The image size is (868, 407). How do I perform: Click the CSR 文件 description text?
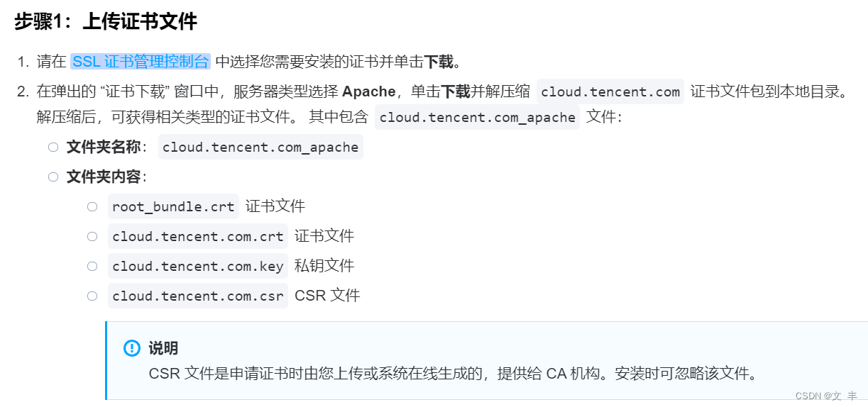[327, 296]
